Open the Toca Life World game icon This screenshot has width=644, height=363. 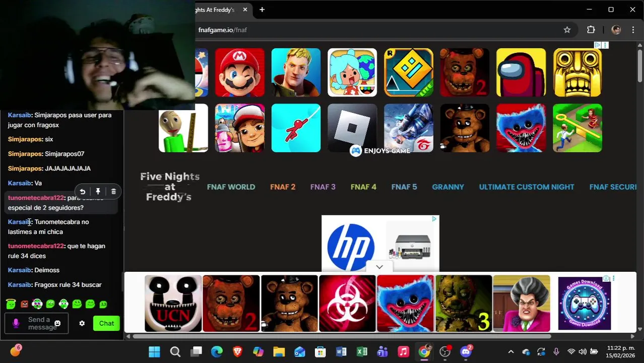352,73
